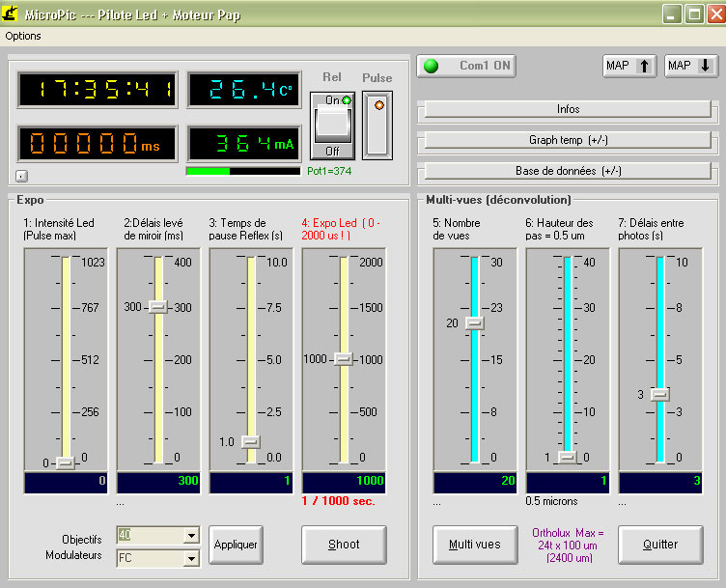
Task: Click the 17:35:41 clock display
Action: click(x=98, y=90)
